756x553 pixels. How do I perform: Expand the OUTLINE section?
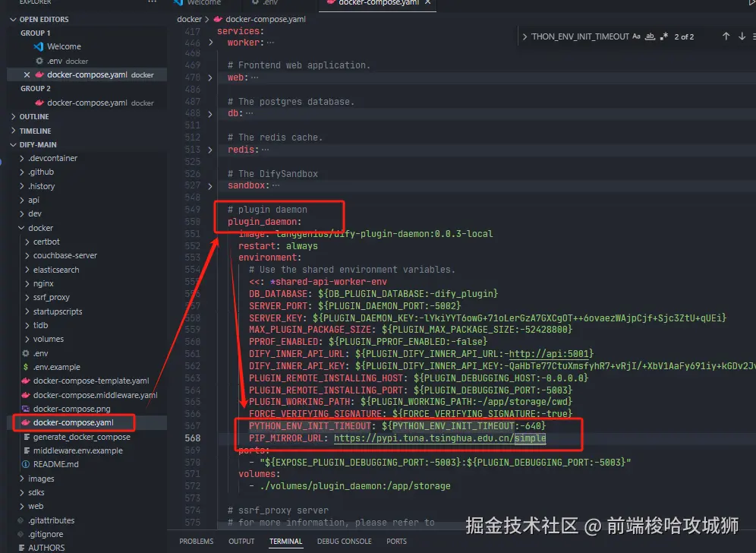(14, 117)
